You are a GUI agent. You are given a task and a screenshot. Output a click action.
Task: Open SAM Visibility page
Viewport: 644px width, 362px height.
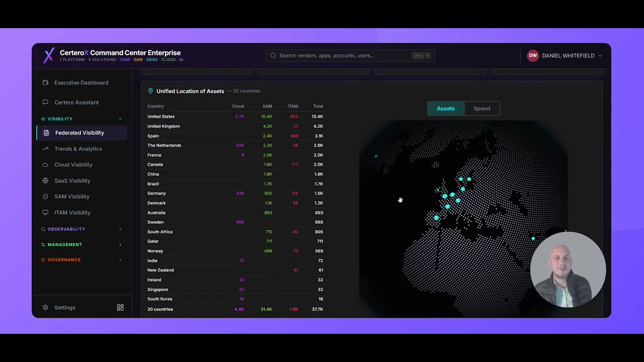point(82,197)
